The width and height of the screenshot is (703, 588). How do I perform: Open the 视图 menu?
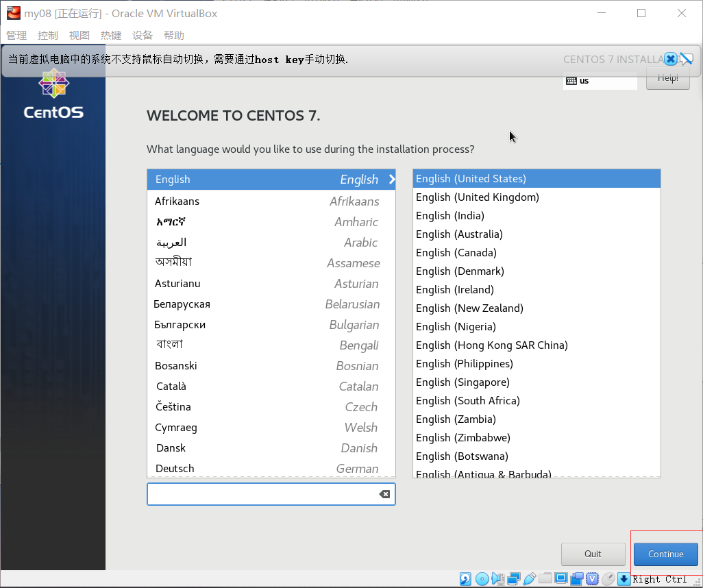[x=79, y=36]
